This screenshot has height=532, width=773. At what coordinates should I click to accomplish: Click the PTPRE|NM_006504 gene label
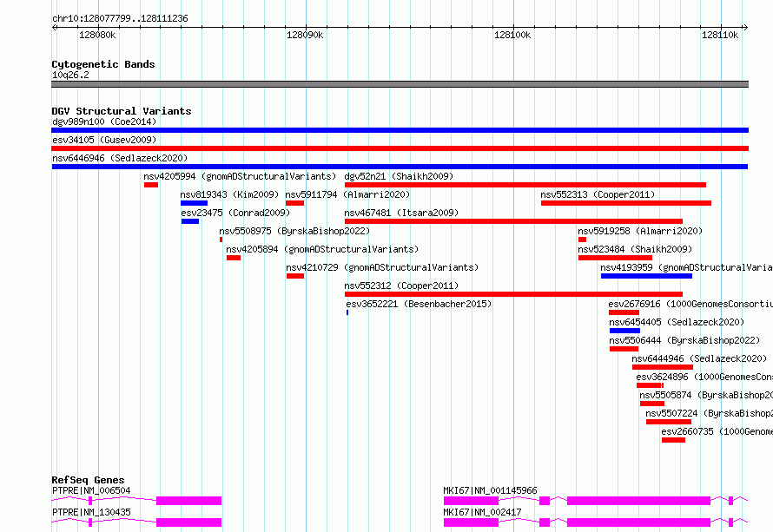tap(91, 490)
